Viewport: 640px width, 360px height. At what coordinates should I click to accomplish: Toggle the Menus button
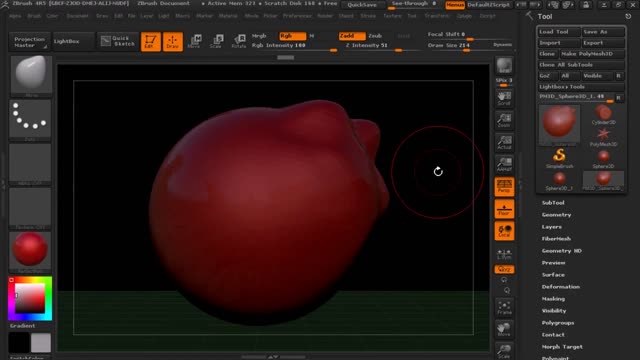click(455, 5)
